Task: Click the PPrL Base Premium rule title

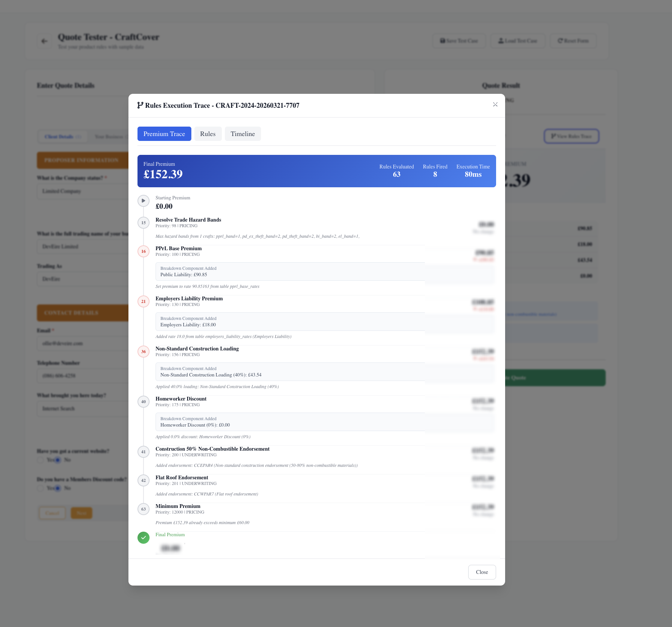Action: coord(179,248)
